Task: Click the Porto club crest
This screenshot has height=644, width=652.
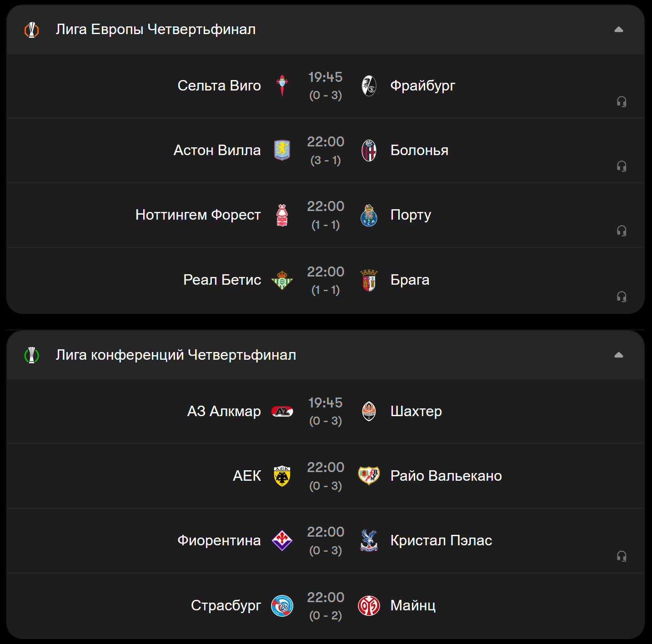Action: pos(369,215)
